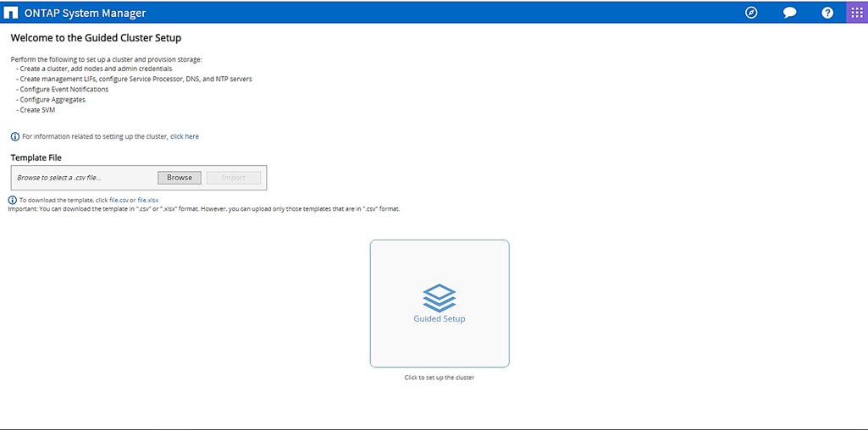
Task: Click 'Welcome to the Guided Cluster Setup' heading
Action: 96,38
